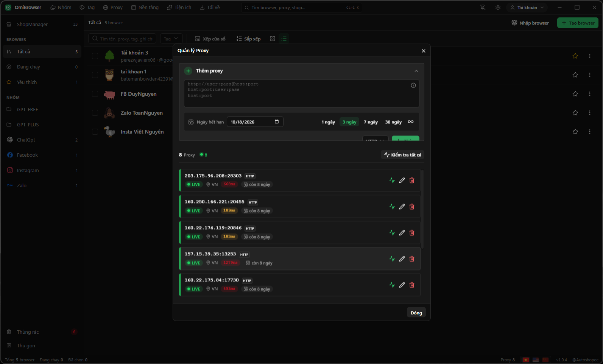This screenshot has height=364, width=603.
Task: Open calendar picker in expiry date field
Action: coord(277,122)
